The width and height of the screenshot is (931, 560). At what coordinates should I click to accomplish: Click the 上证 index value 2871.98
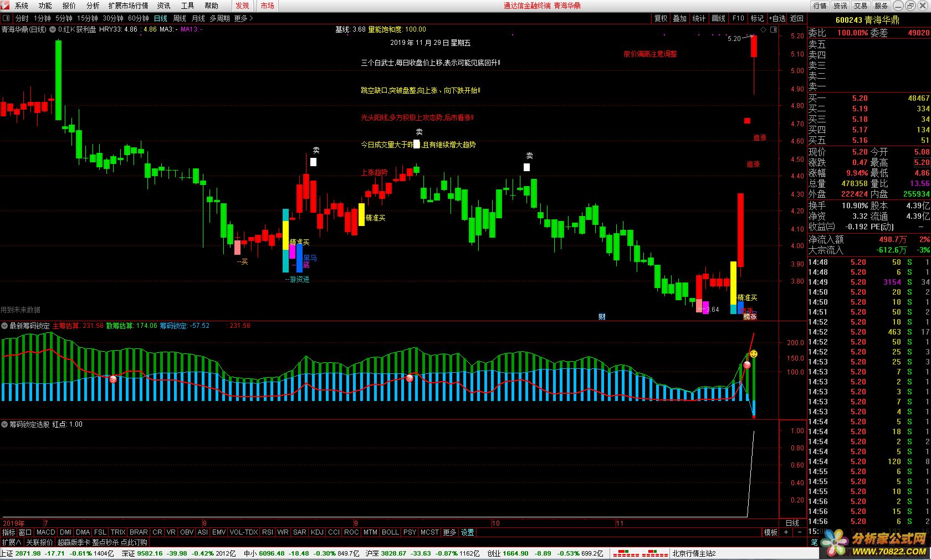(x=28, y=553)
